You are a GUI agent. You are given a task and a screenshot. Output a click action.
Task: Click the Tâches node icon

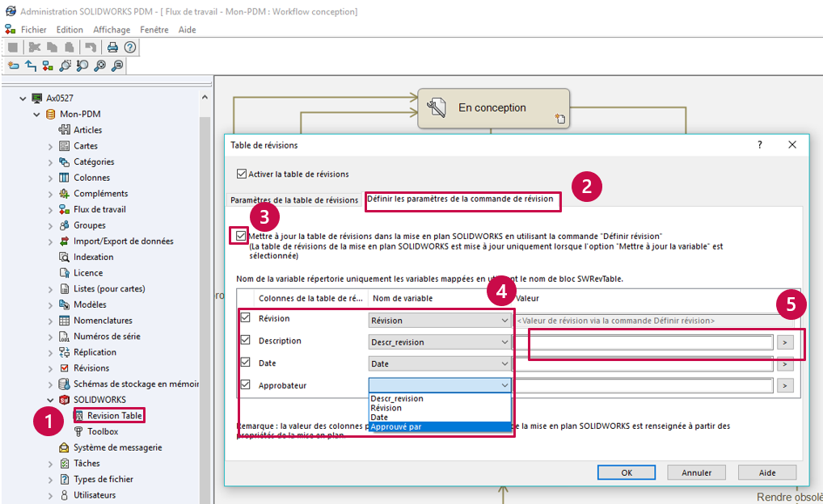coord(64,463)
